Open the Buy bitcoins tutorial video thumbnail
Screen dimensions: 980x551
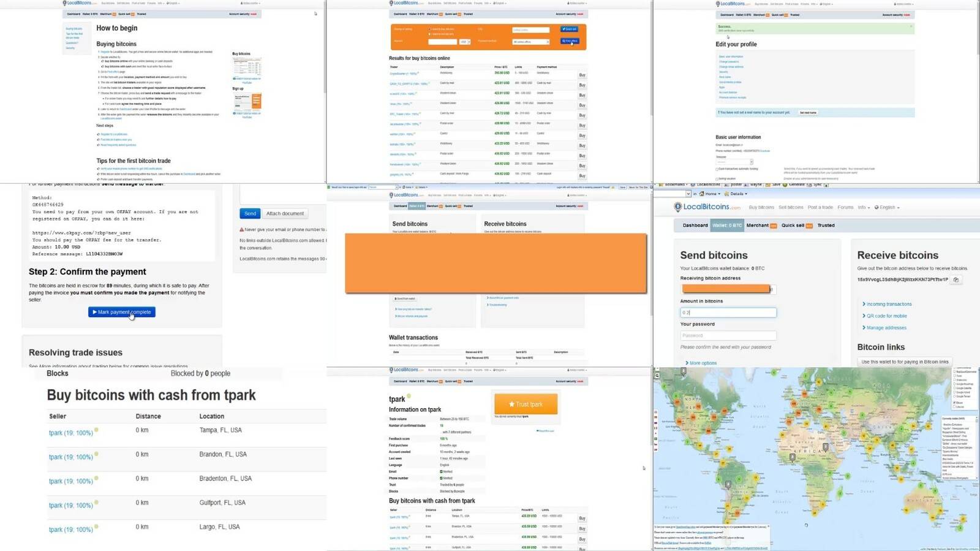pyautogui.click(x=247, y=66)
